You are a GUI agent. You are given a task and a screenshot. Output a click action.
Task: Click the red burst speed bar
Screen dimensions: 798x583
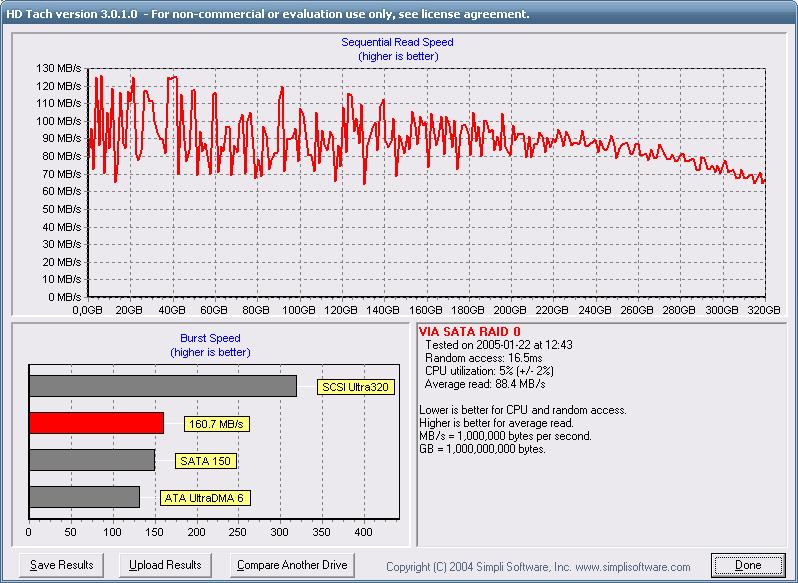coord(96,423)
